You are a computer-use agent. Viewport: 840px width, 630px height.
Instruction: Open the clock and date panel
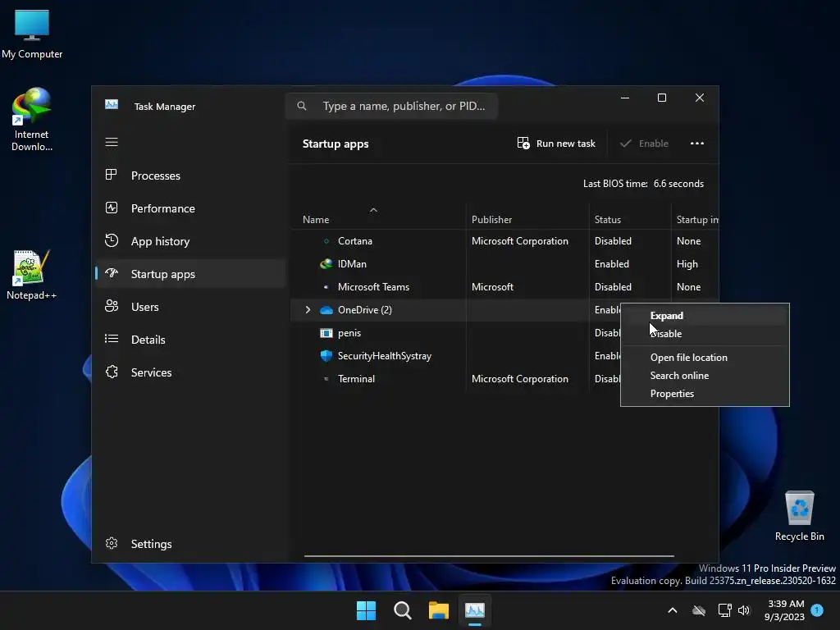coord(785,610)
